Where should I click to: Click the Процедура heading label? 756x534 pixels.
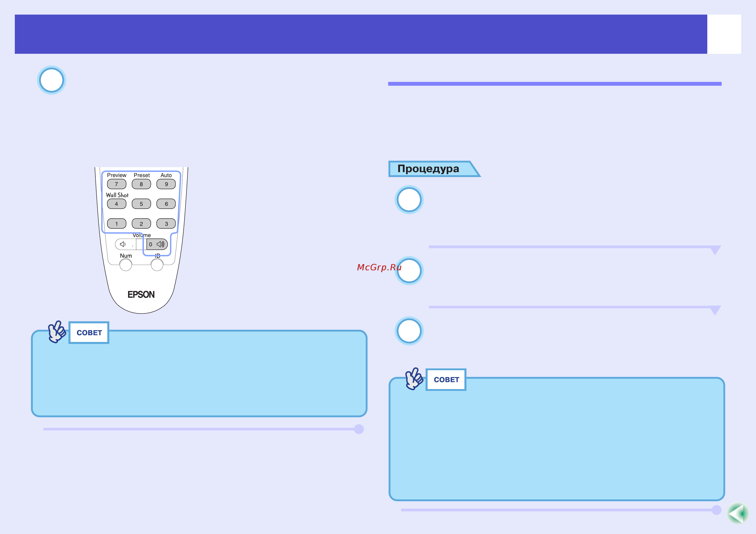428,169
